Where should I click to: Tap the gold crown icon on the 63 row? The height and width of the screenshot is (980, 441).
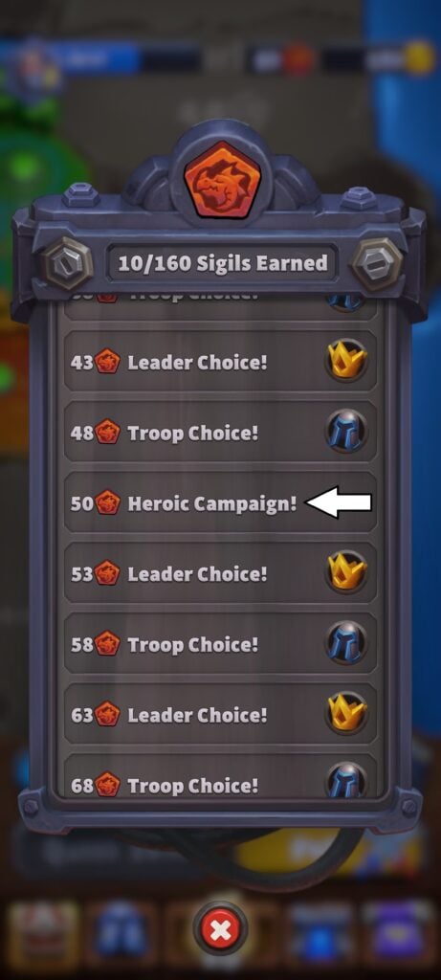click(346, 714)
